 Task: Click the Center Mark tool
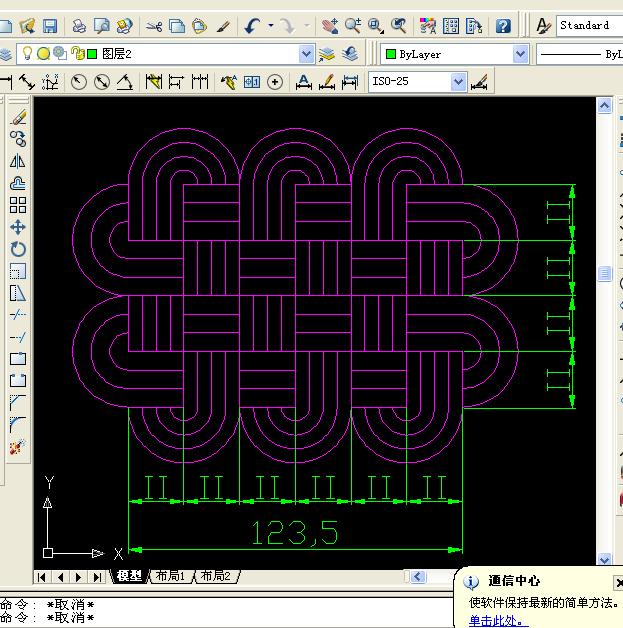pos(275,82)
